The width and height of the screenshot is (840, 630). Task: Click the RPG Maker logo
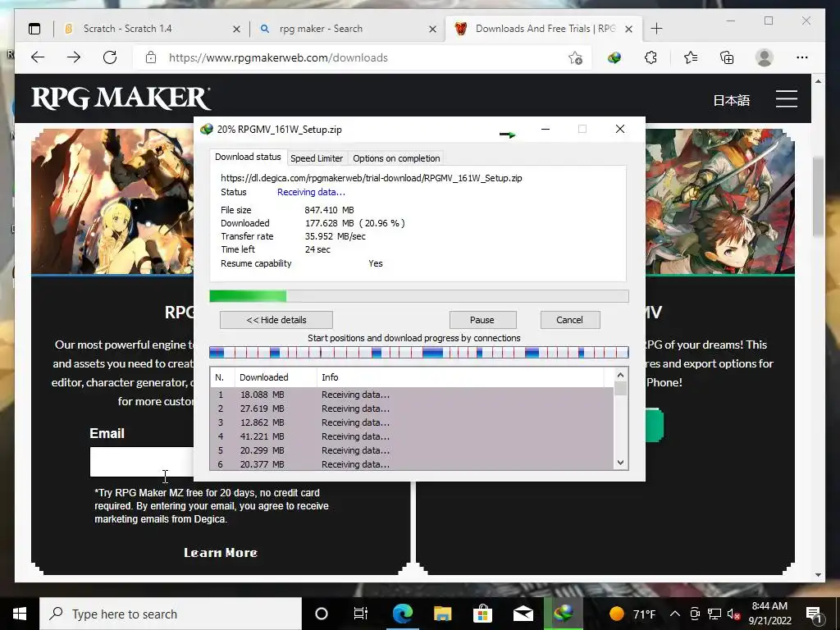pos(121,98)
